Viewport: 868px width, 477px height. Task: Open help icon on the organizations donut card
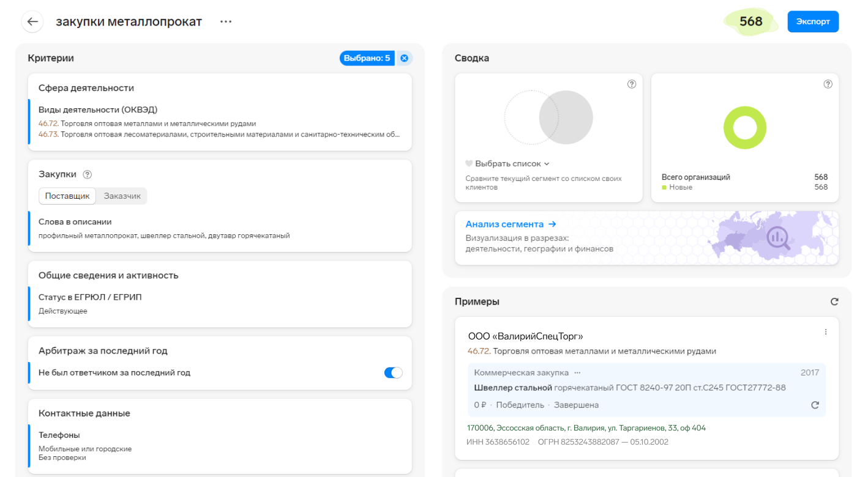(x=828, y=84)
